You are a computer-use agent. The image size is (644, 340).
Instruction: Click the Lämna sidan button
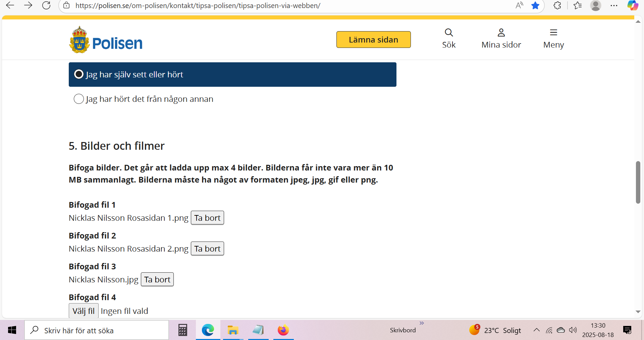point(373,40)
